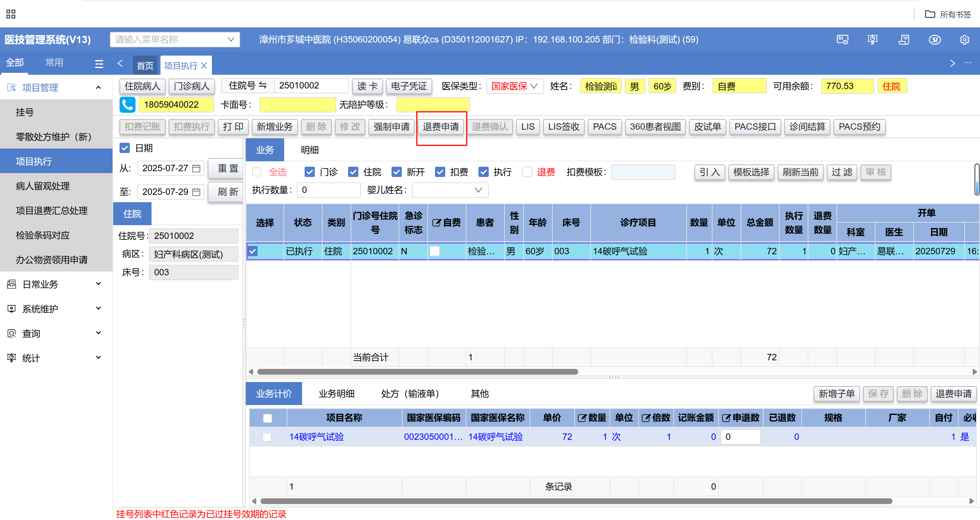Viewport: 980px width, 520px height.
Task: Toggle the sidebar collapse menu icon
Action: [x=99, y=64]
